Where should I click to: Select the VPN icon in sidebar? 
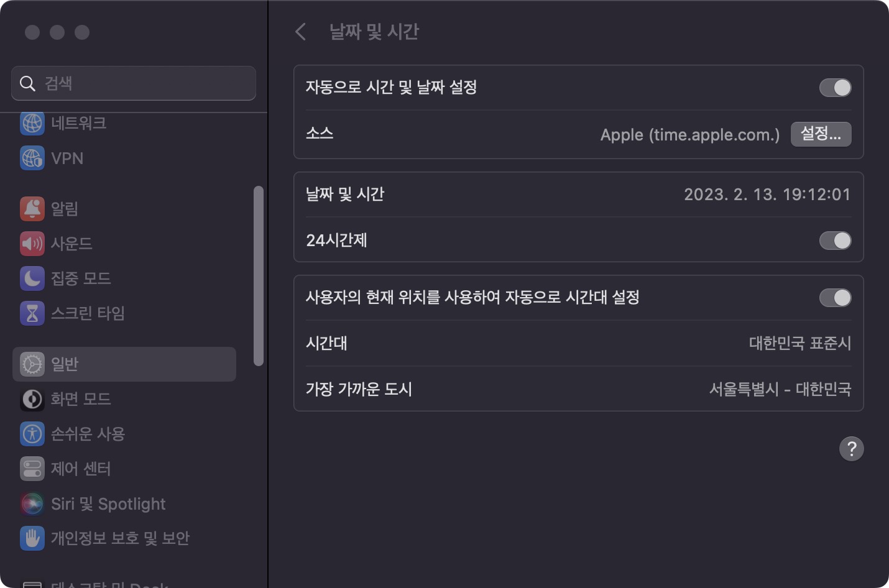32,158
